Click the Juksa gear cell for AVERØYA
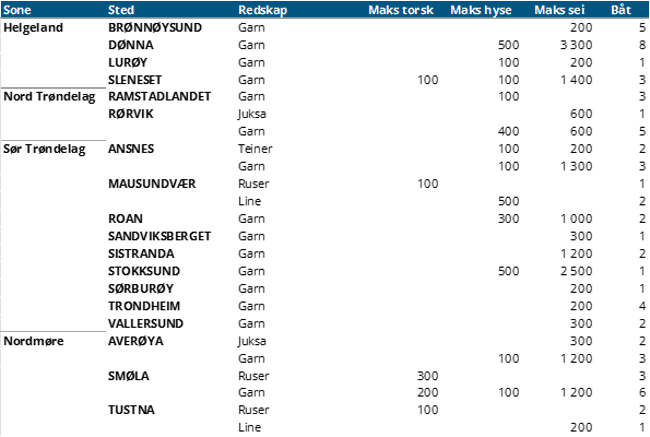The width and height of the screenshot is (650, 437). pyautogui.click(x=252, y=341)
